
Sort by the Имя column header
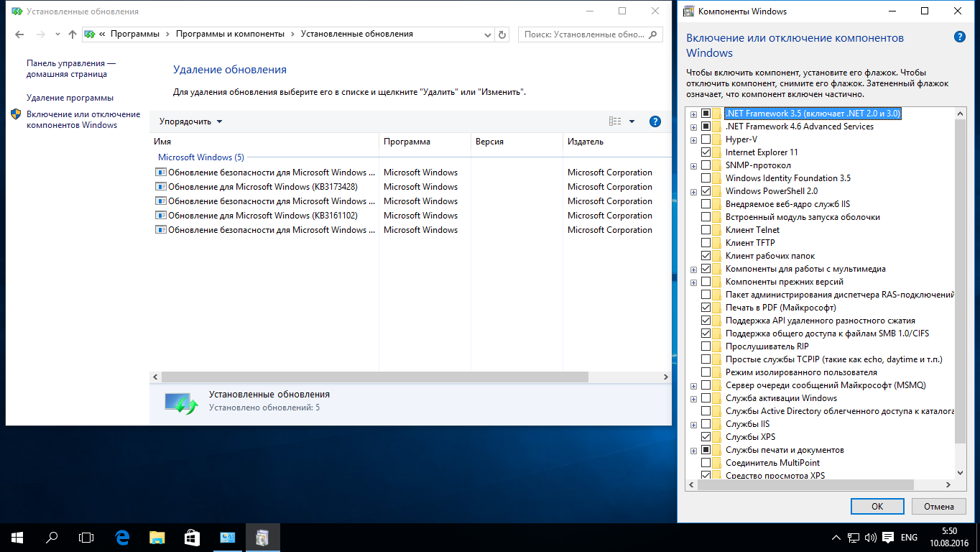point(264,142)
